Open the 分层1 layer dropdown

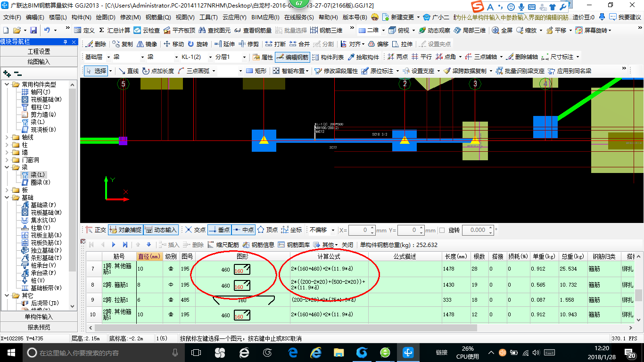pos(244,57)
